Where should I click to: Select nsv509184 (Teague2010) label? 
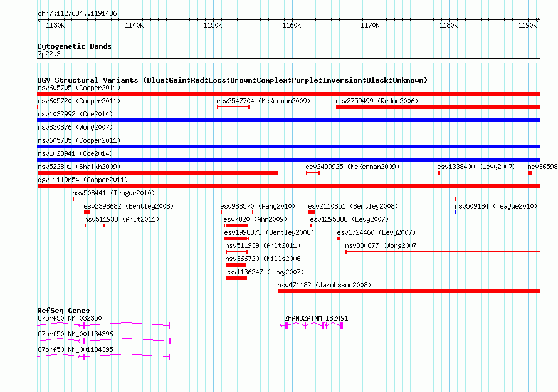point(496,206)
